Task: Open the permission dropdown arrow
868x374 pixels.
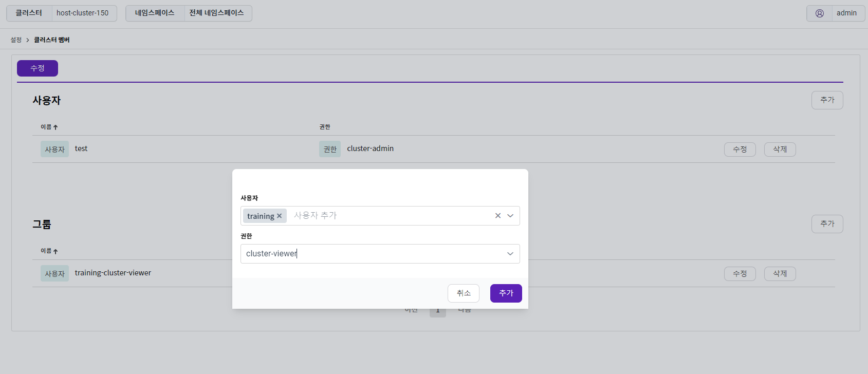Action: coord(510,254)
